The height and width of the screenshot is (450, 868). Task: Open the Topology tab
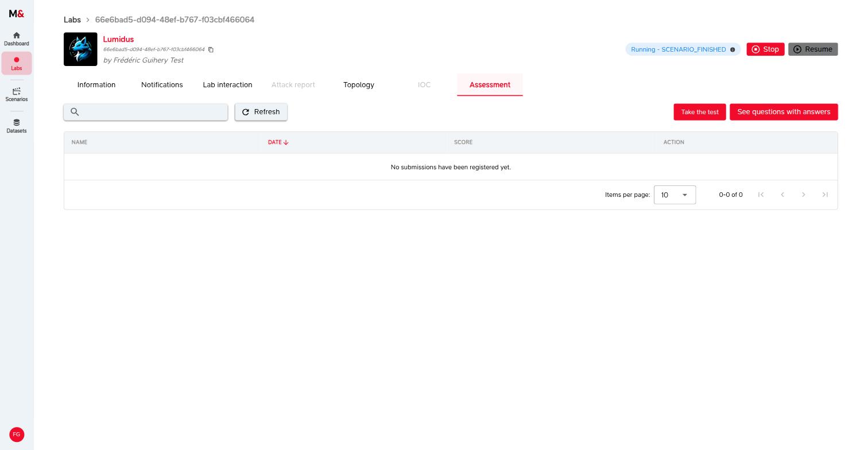pyautogui.click(x=359, y=84)
